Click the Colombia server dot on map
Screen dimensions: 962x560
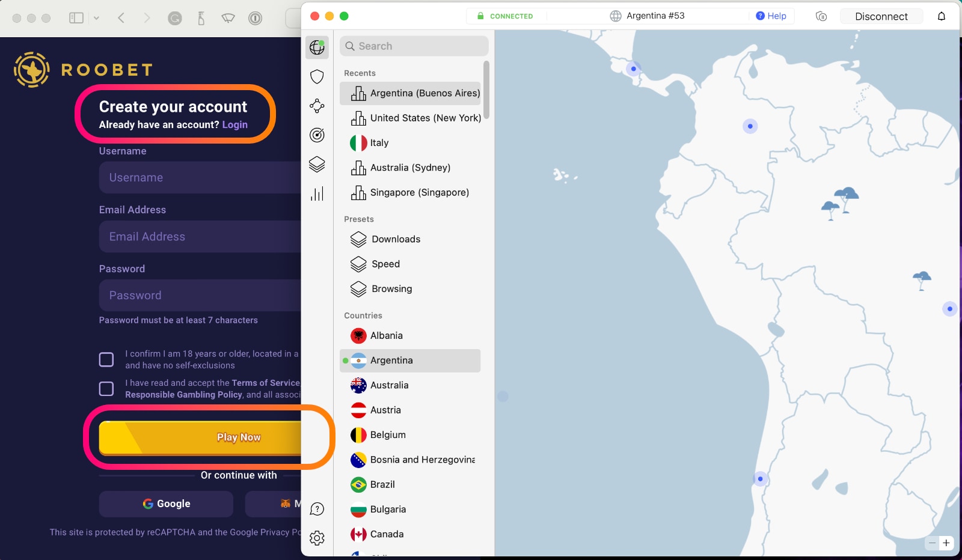click(x=750, y=126)
